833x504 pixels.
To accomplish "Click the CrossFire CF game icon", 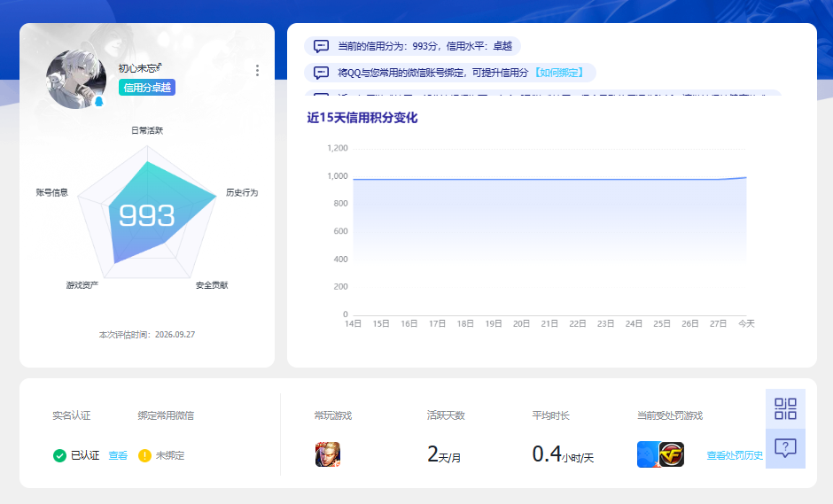I will click(672, 454).
